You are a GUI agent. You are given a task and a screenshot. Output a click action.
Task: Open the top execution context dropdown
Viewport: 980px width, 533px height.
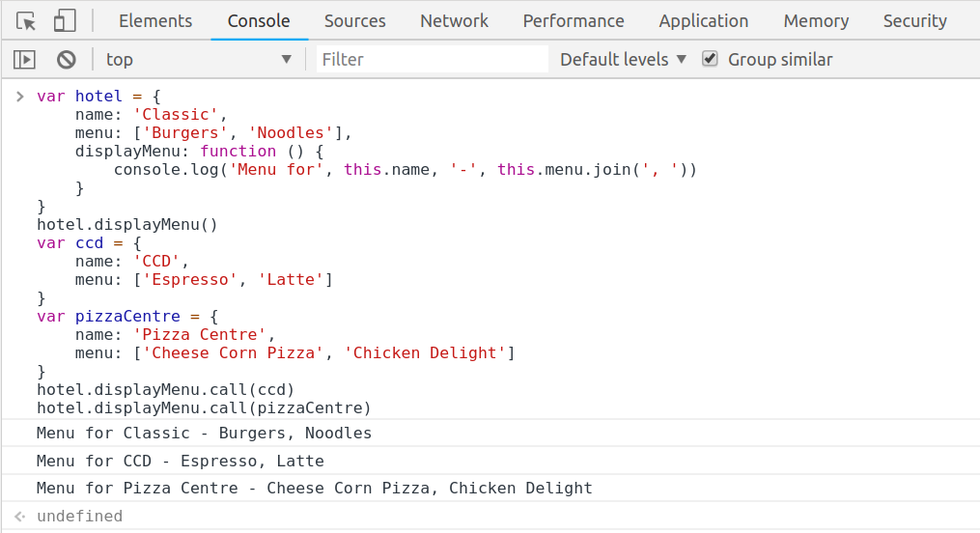click(199, 60)
